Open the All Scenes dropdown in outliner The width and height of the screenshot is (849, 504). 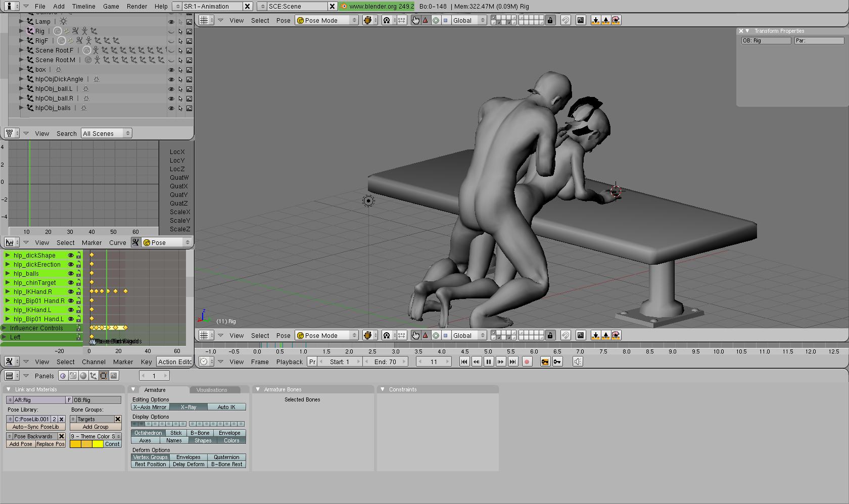pos(106,133)
